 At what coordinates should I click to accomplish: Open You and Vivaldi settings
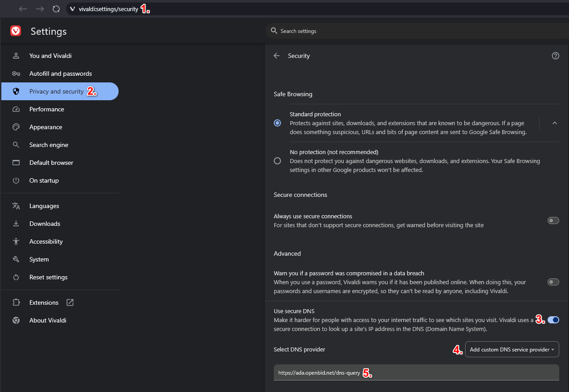coord(50,56)
